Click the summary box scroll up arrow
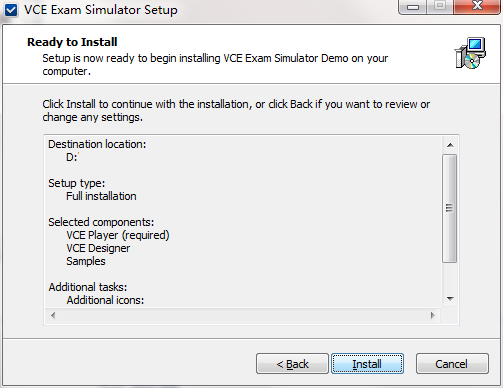The height and width of the screenshot is (388, 503). [x=450, y=145]
